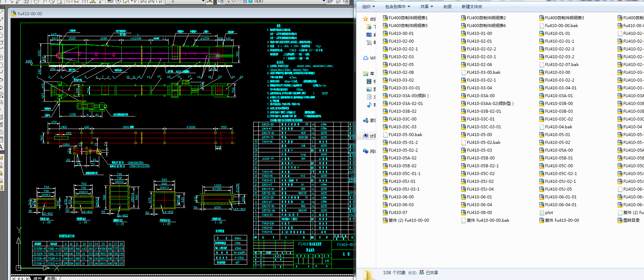The width and height of the screenshot is (644, 280).
Task: Toggle the freeze sun icon of TEXT layer
Action: pyautogui.click(x=234, y=1)
